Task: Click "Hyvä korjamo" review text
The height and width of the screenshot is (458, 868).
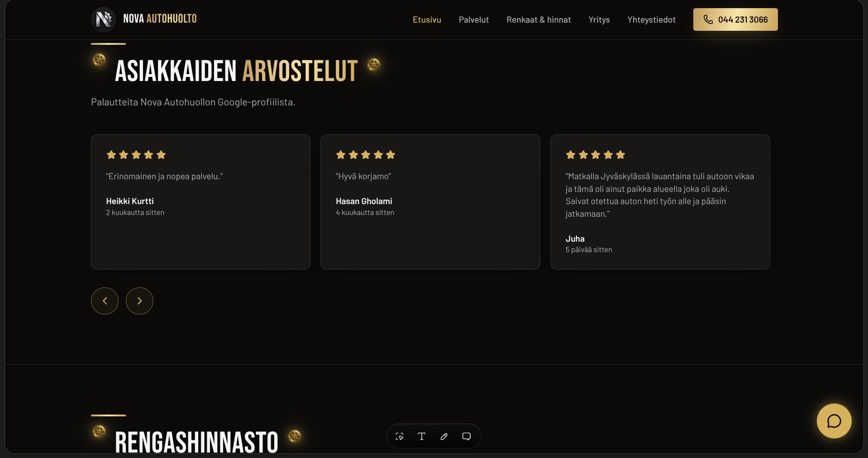Action: click(x=363, y=177)
